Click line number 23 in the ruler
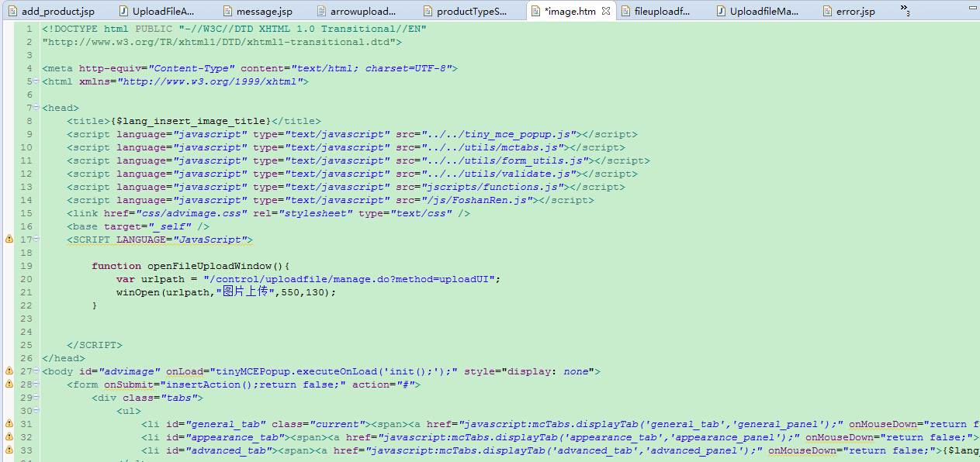 pyautogui.click(x=26, y=319)
